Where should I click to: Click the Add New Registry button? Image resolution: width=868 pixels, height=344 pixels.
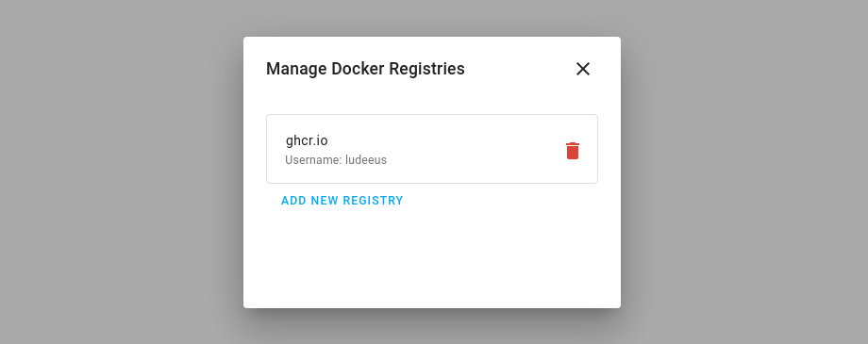click(342, 201)
